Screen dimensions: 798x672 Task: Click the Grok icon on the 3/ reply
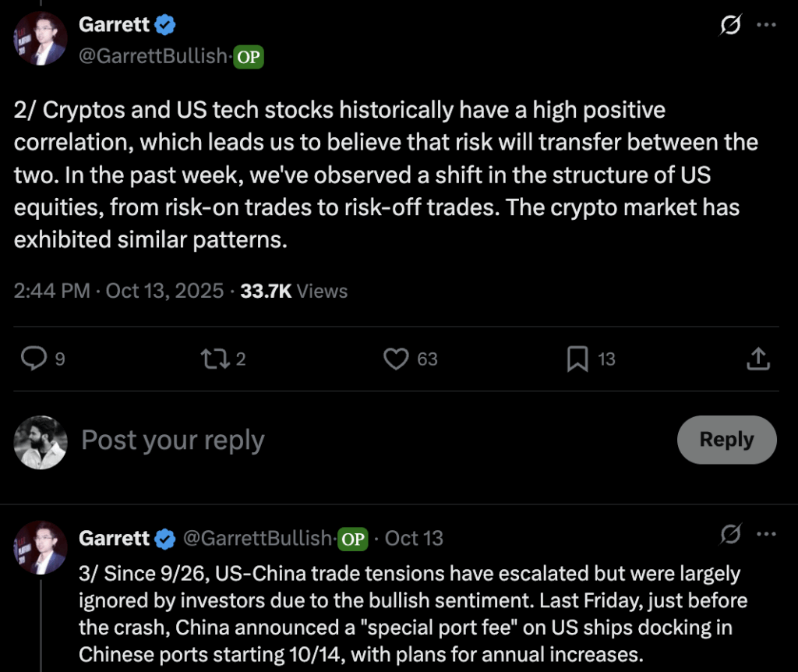point(730,534)
